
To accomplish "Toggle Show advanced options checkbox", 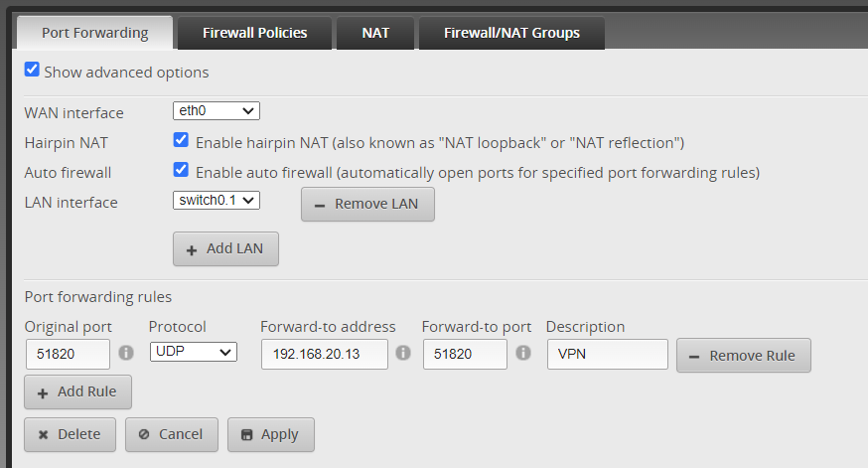I will click(33, 71).
